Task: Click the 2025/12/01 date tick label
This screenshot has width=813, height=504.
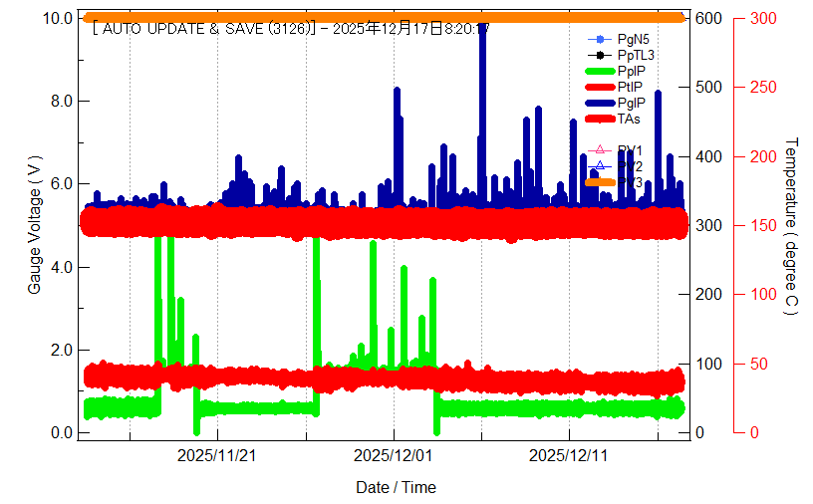Action: (x=394, y=455)
